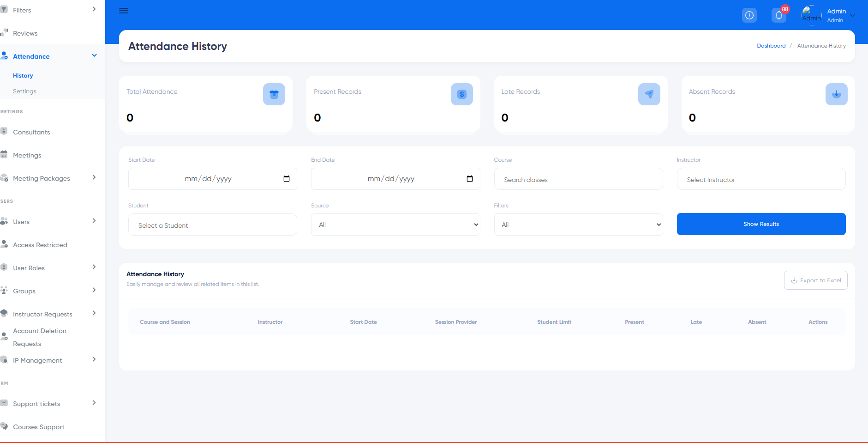Open the Attendance Settings menu item
Image resolution: width=868 pixels, height=443 pixels.
(x=24, y=91)
